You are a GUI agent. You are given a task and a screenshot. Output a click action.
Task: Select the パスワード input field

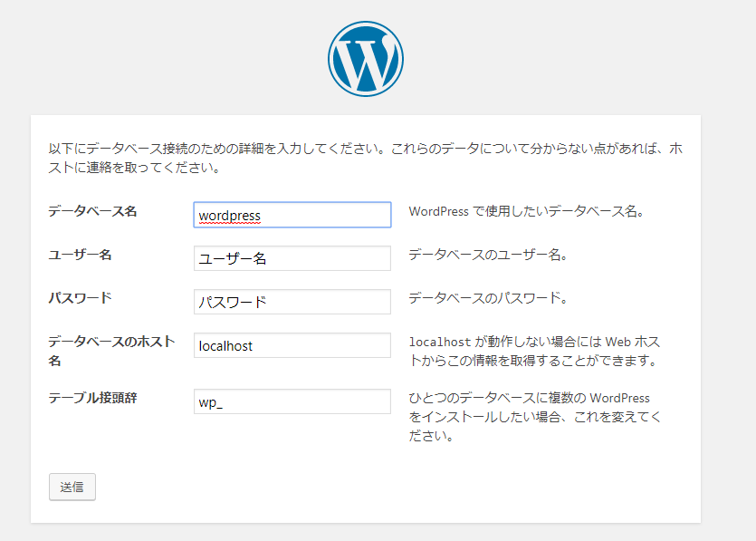pyautogui.click(x=292, y=302)
